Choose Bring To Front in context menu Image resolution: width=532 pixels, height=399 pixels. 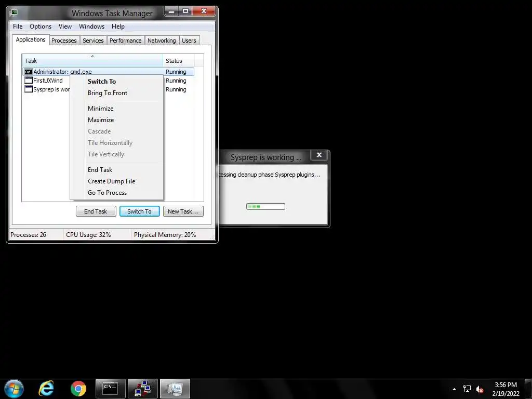[x=117, y=93]
